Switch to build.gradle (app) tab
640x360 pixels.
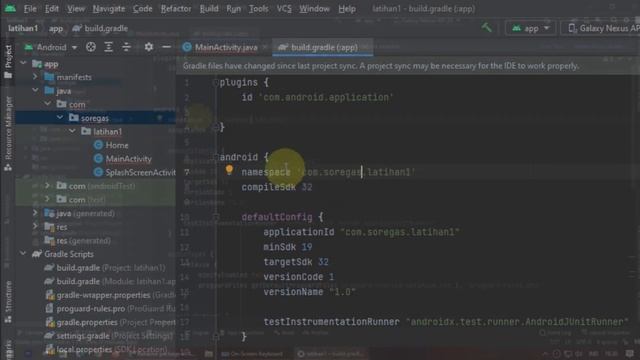pos(322,47)
